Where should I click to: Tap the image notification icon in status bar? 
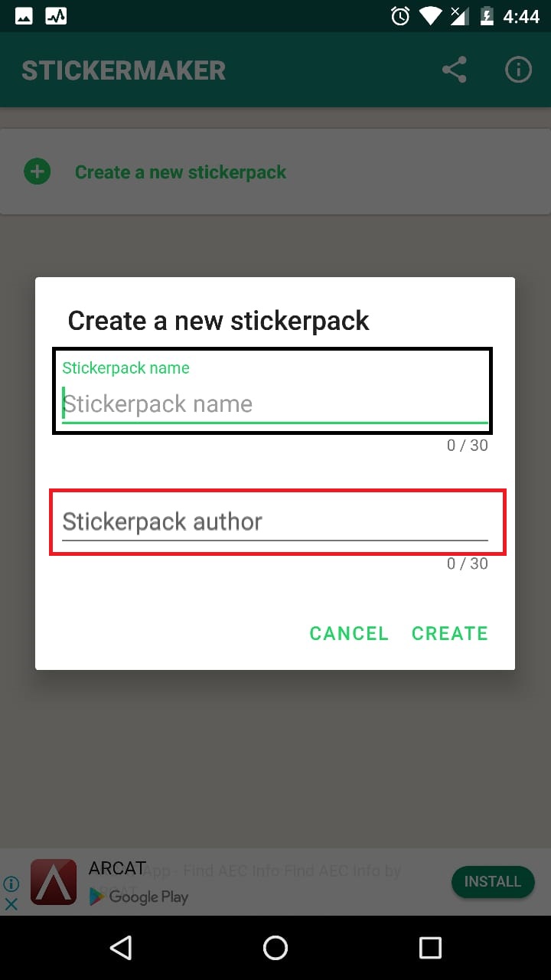click(24, 16)
